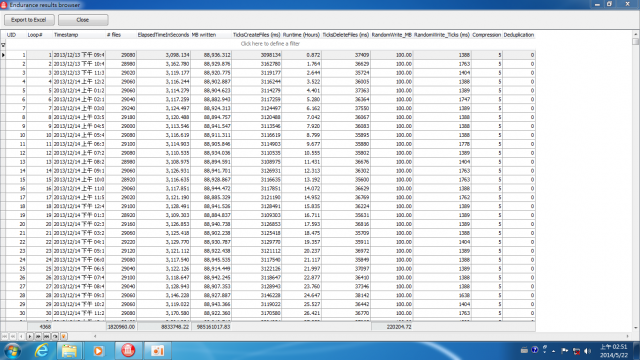Click the network disconnected tray icon
This screenshot has width=640, height=360.
coord(576,351)
